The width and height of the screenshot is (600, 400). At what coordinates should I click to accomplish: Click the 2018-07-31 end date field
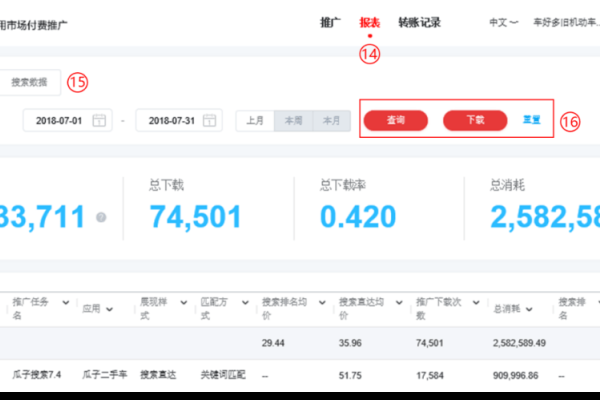179,121
